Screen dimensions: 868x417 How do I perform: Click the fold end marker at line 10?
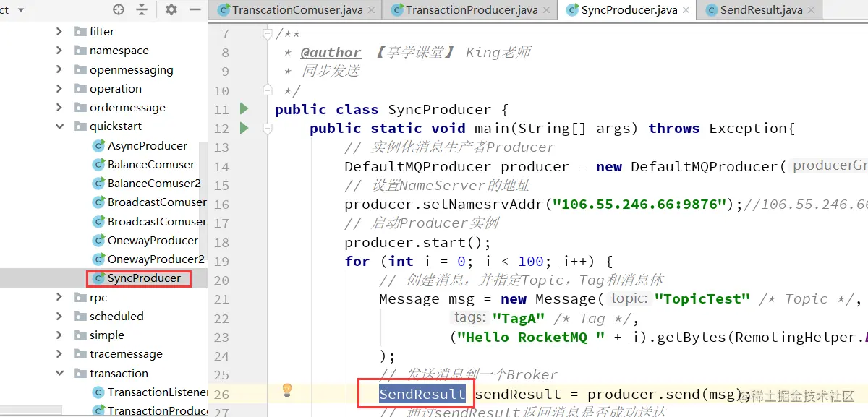267,90
